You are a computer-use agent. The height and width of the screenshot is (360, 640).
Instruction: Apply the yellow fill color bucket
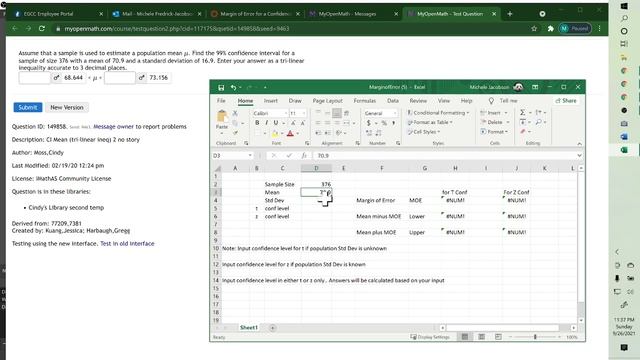click(275, 133)
